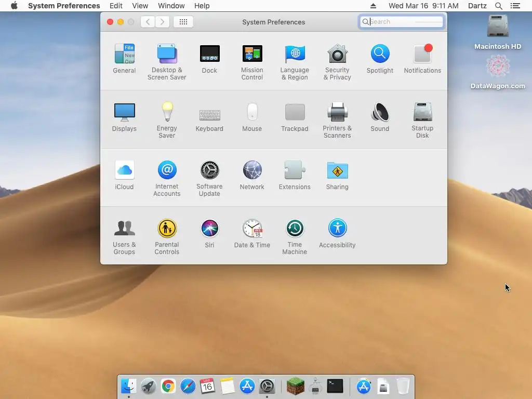The height and width of the screenshot is (399, 532).
Task: Open the Window menu
Action: click(171, 6)
